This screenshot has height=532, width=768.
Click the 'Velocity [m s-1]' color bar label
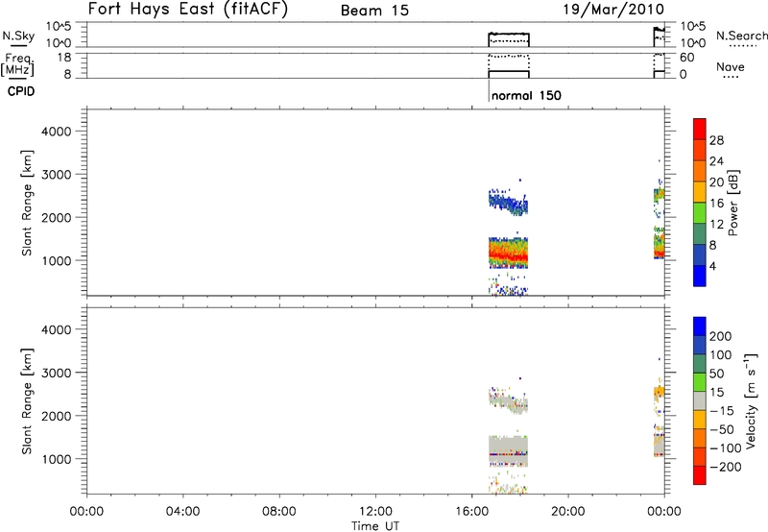[x=750, y=401]
